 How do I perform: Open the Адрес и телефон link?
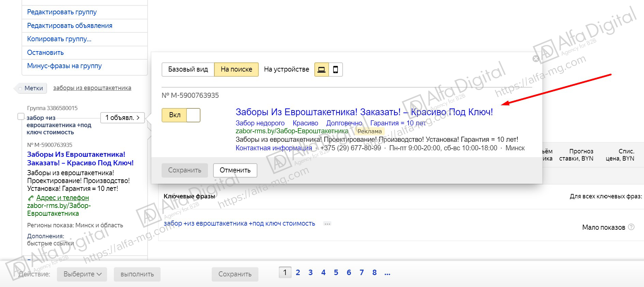tap(62, 198)
